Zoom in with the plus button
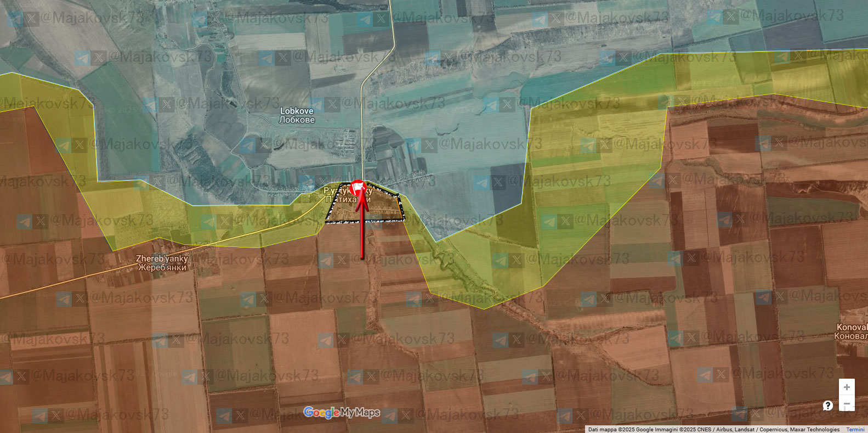Image resolution: width=868 pixels, height=433 pixels. 847,387
